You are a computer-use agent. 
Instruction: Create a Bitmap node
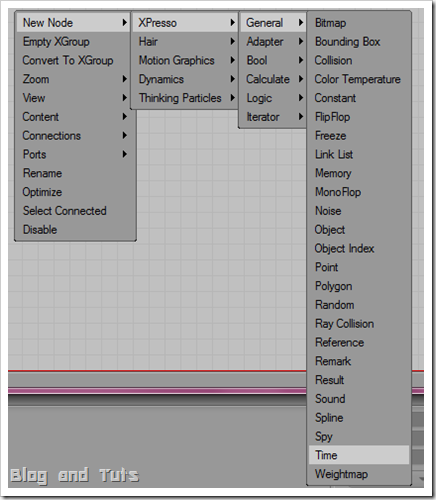point(359,23)
